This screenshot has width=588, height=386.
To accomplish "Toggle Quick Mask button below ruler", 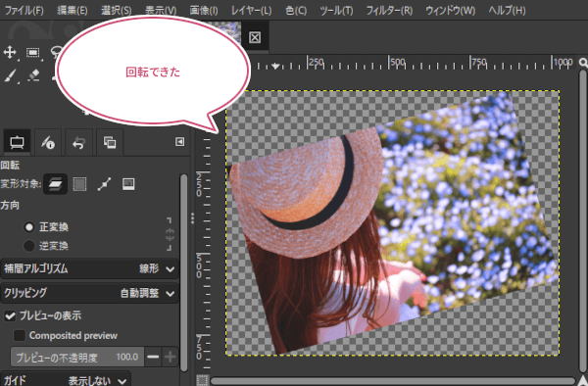I will 203,380.
